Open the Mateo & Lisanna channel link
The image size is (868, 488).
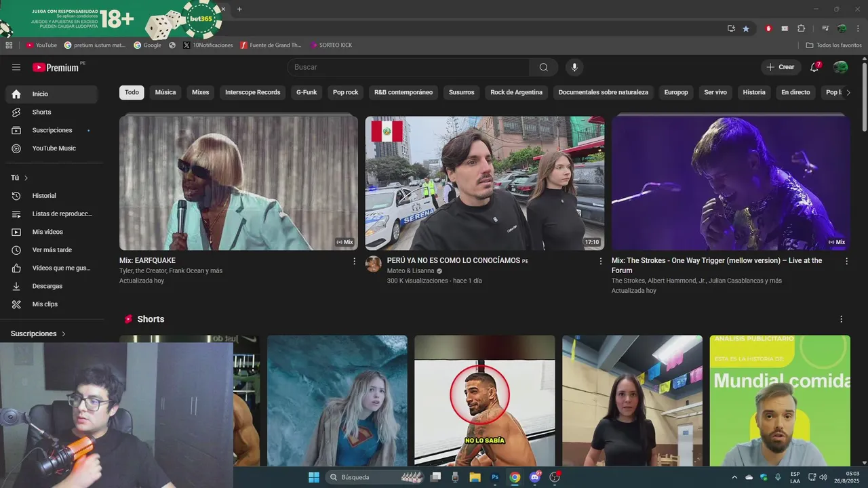[x=410, y=271]
